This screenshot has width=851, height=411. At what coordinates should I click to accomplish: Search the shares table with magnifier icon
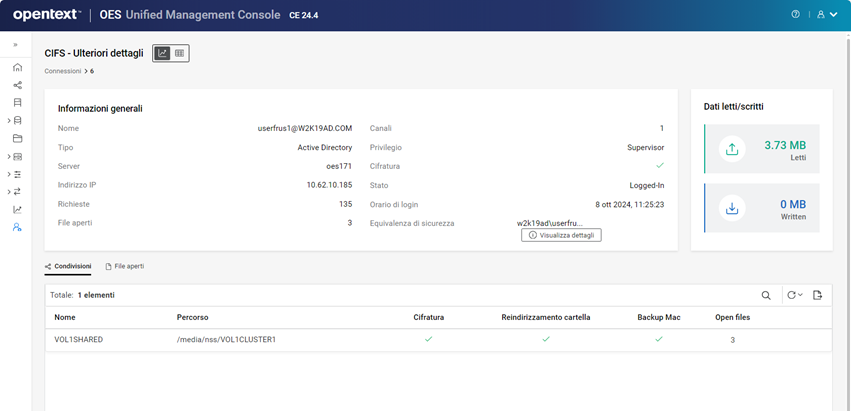tap(766, 295)
